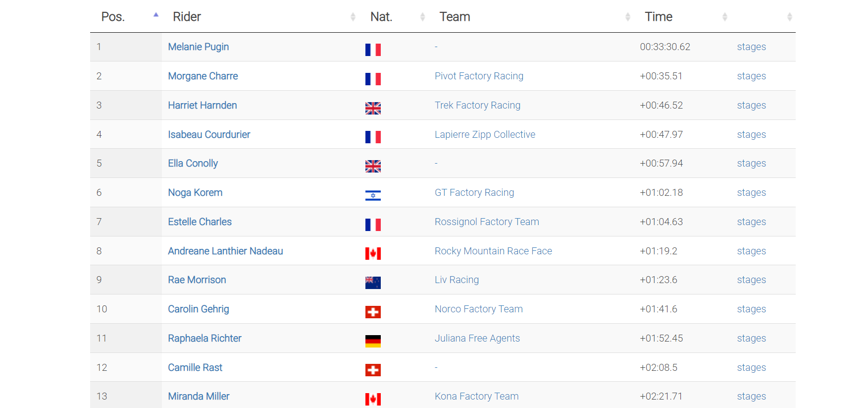This screenshot has width=868, height=408.
Task: Click the British flag beside Harriet Harnden
Action: tap(373, 108)
